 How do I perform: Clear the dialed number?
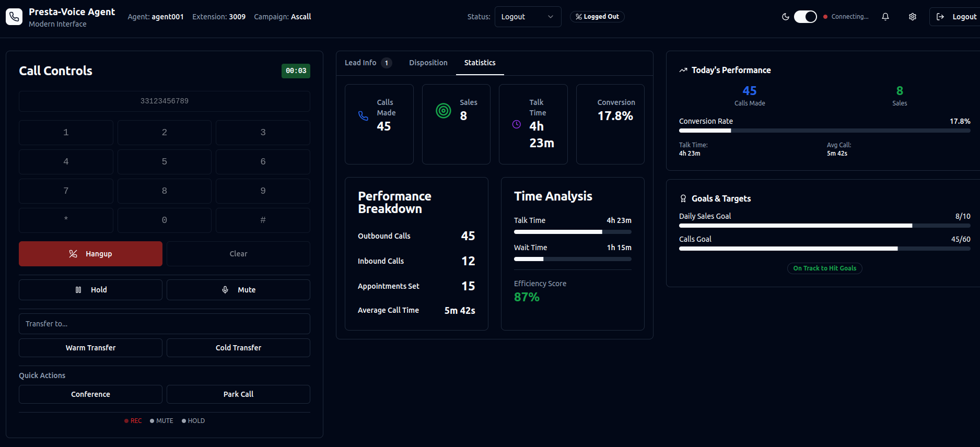click(238, 254)
